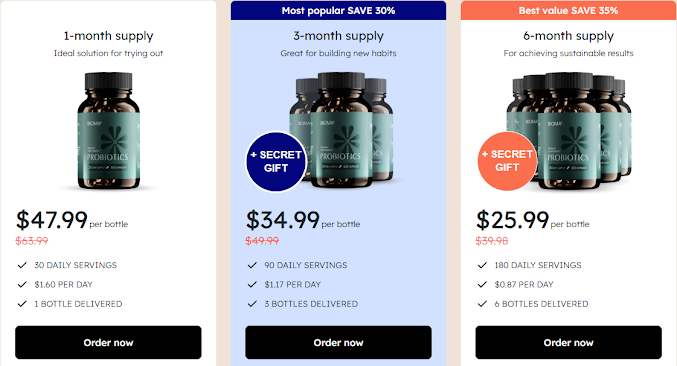Image resolution: width=677 pixels, height=366 pixels.
Task: Click checkmark beside 6 Bottles Delivered
Action: [482, 304]
